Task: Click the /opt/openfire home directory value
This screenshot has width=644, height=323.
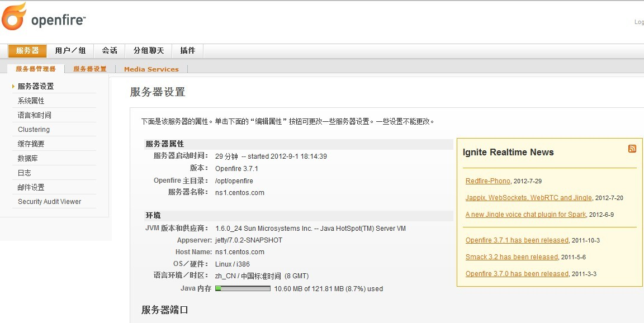Action: (234, 181)
